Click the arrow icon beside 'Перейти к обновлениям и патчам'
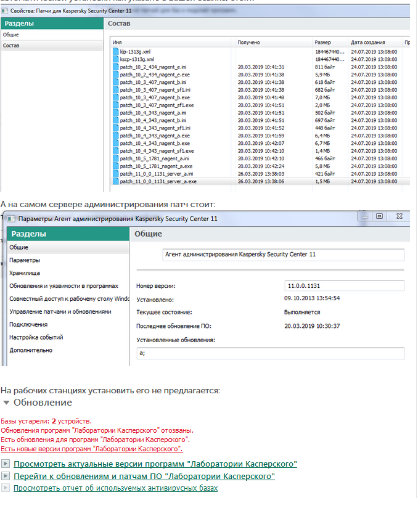418x532 pixels. pyautogui.click(x=6, y=477)
